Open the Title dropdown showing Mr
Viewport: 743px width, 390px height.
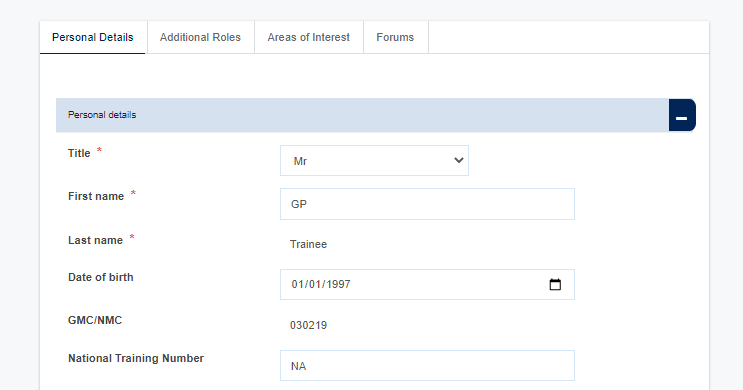pyautogui.click(x=374, y=161)
